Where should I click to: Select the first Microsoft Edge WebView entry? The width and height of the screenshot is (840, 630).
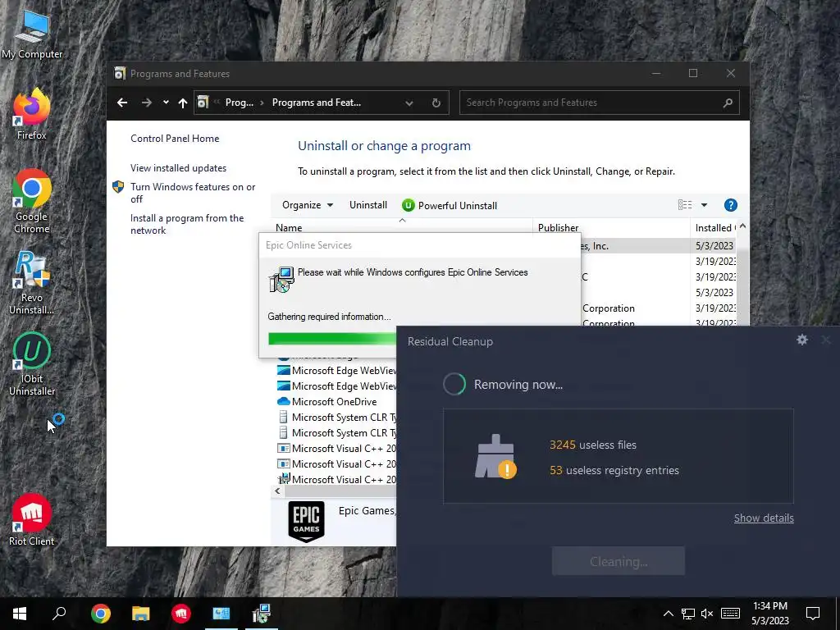point(336,370)
